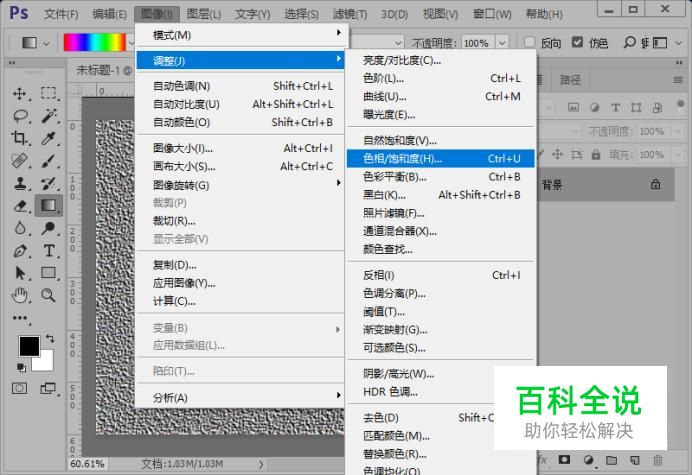
Task: Switch to the 路径 tab
Action: click(x=571, y=80)
